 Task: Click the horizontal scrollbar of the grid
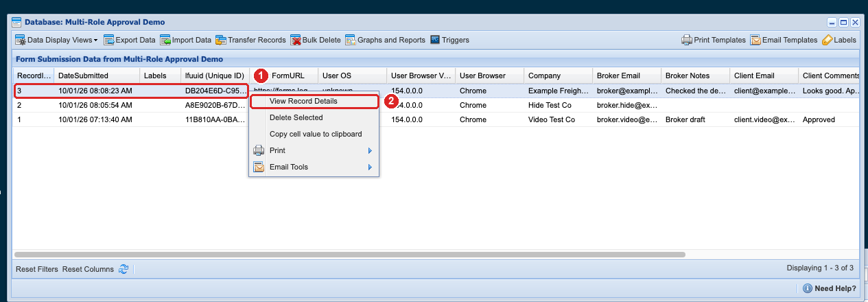coord(349,254)
